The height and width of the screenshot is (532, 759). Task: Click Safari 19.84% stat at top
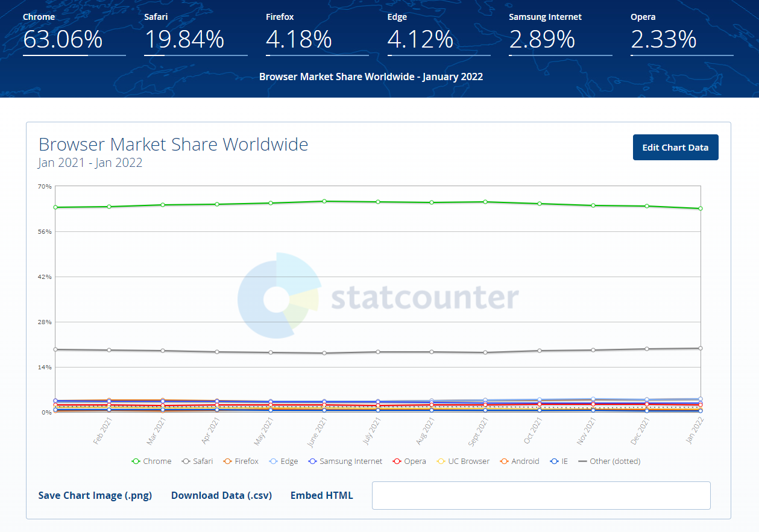point(184,39)
